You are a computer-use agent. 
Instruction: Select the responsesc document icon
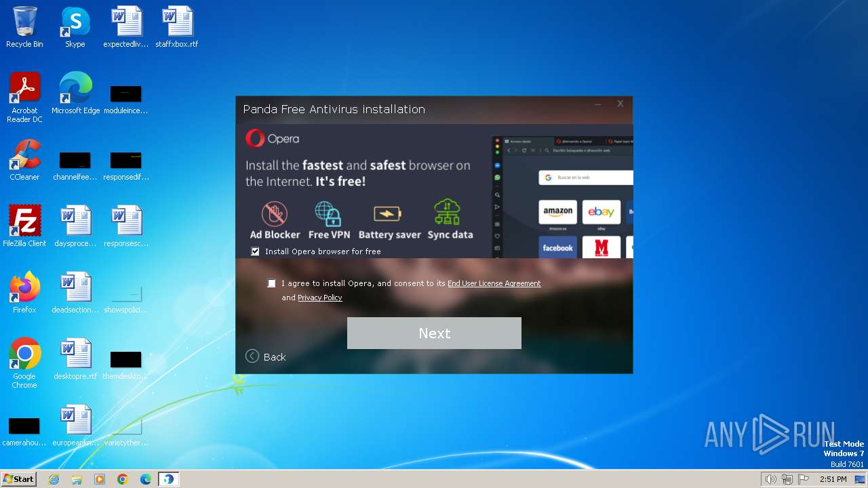tap(126, 226)
